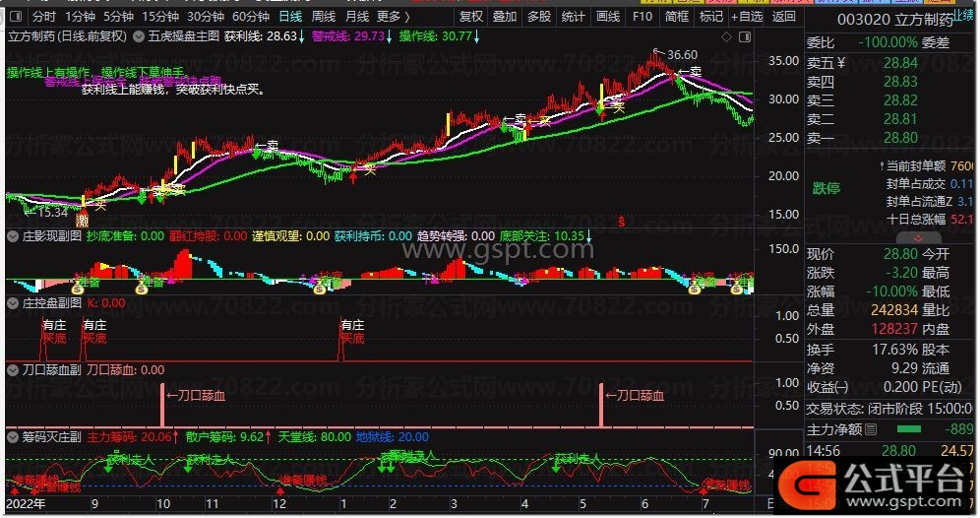The image size is (980, 518).
Task: Click the 总量 value 242834
Action: click(x=893, y=310)
